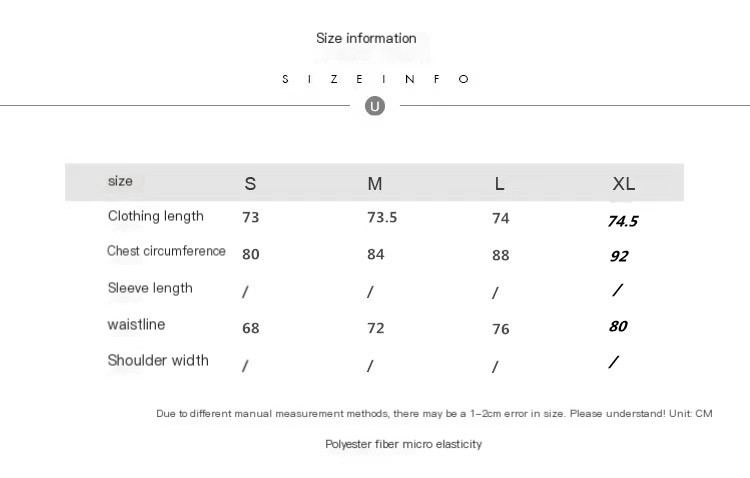Click the 73.5 clothing length value
750x478 pixels.
click(x=382, y=217)
